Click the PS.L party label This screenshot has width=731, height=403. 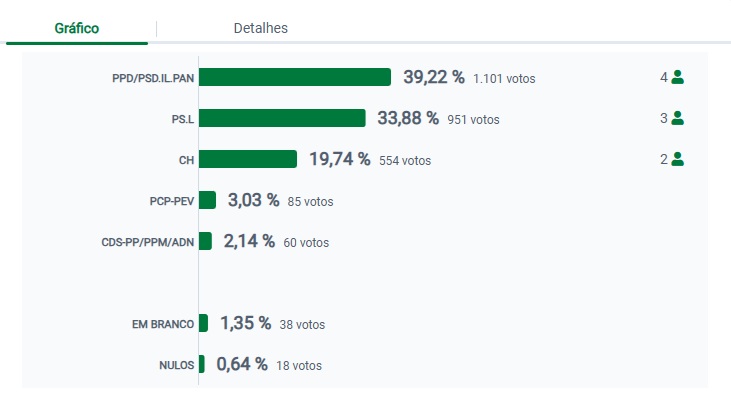point(182,119)
